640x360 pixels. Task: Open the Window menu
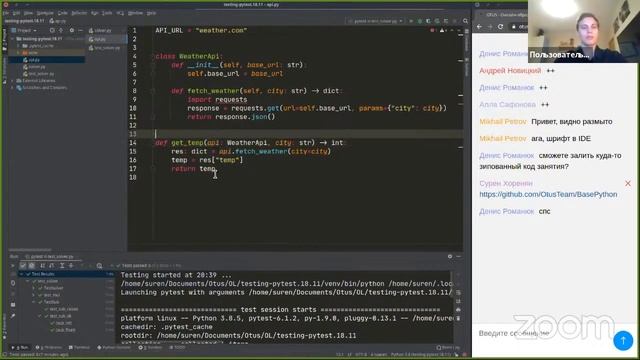tap(136, 13)
